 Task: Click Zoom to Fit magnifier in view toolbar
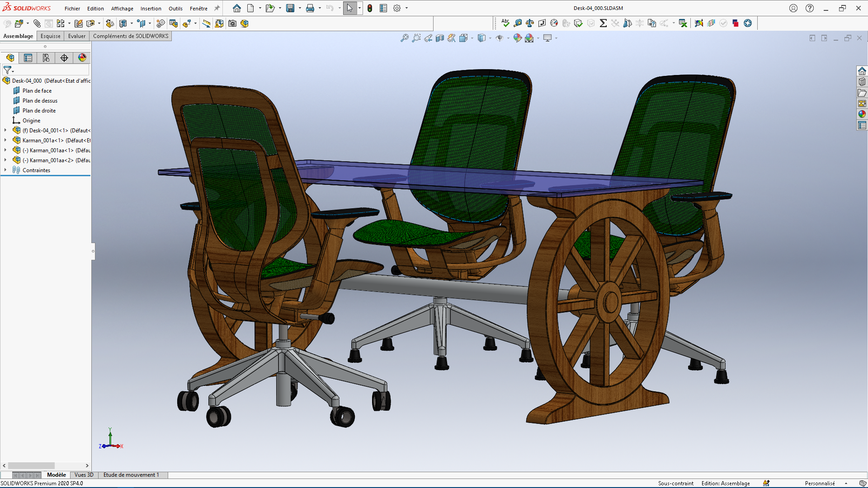(405, 38)
